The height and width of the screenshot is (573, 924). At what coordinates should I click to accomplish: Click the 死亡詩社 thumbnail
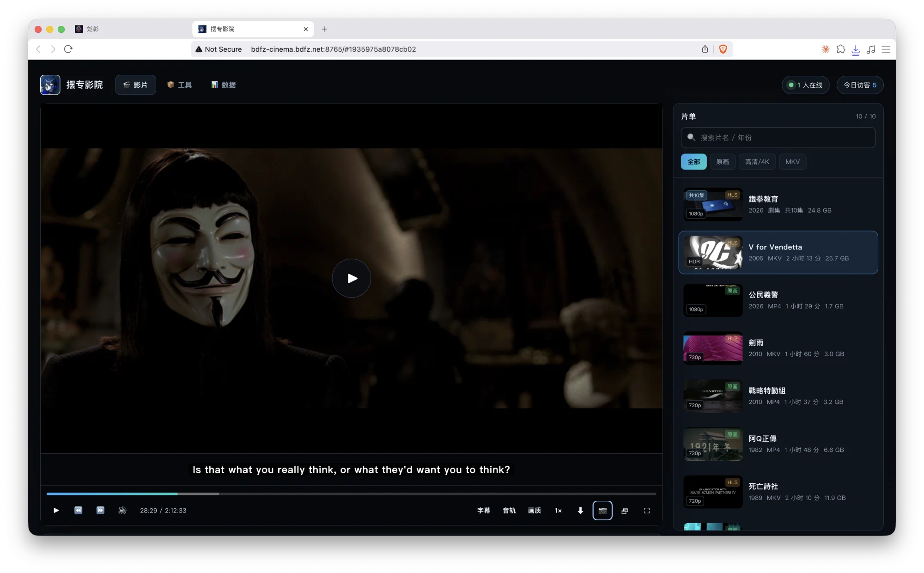(713, 492)
